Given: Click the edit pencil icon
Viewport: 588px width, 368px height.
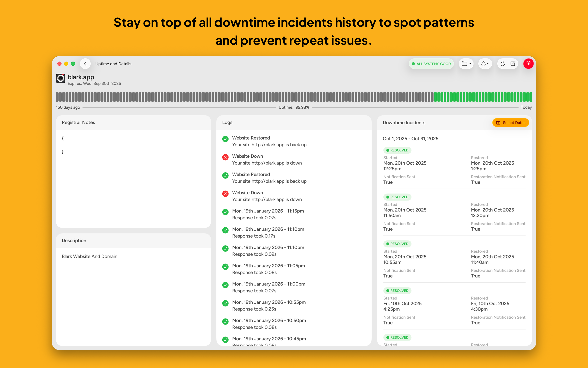Looking at the screenshot, I should (x=513, y=64).
